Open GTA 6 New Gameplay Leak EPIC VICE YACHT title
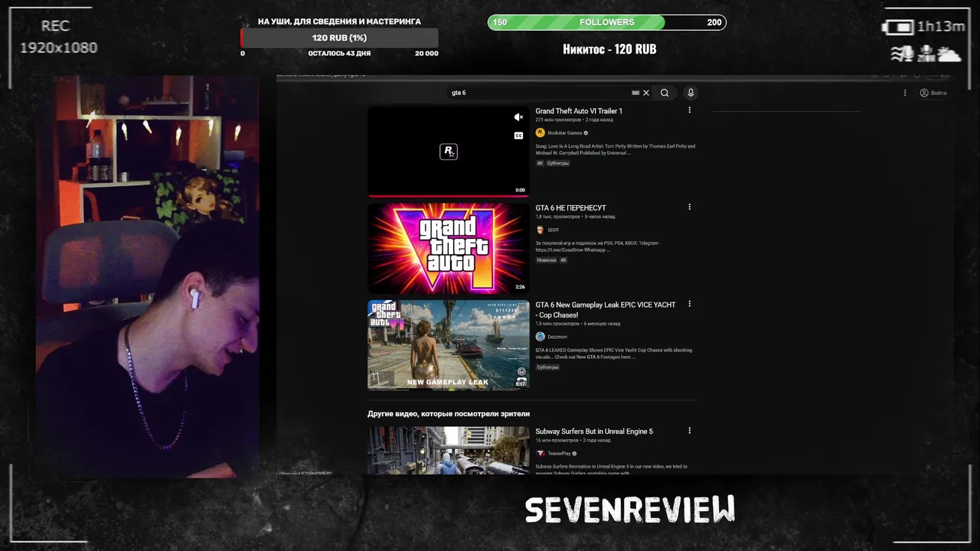This screenshot has height=551, width=980. (605, 310)
